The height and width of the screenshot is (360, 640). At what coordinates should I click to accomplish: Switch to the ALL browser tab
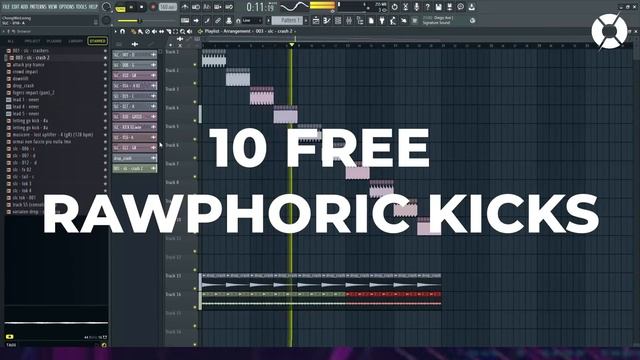pyautogui.click(x=11, y=41)
